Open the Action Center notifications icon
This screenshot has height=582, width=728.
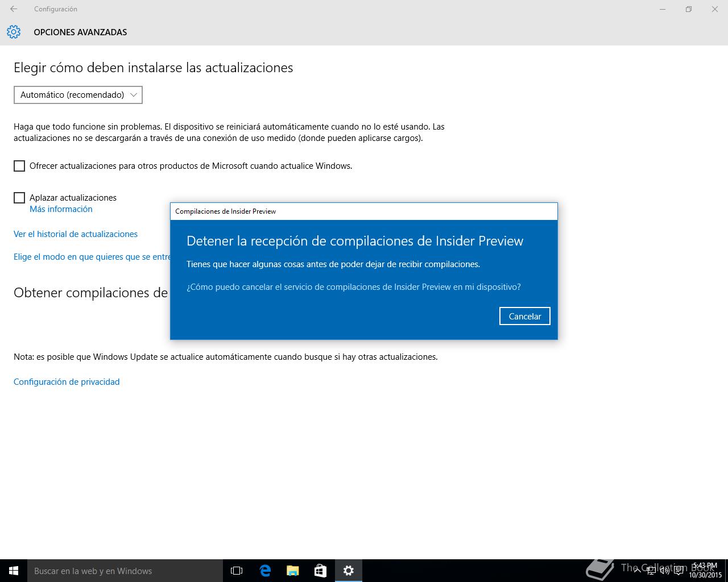pyautogui.click(x=679, y=571)
